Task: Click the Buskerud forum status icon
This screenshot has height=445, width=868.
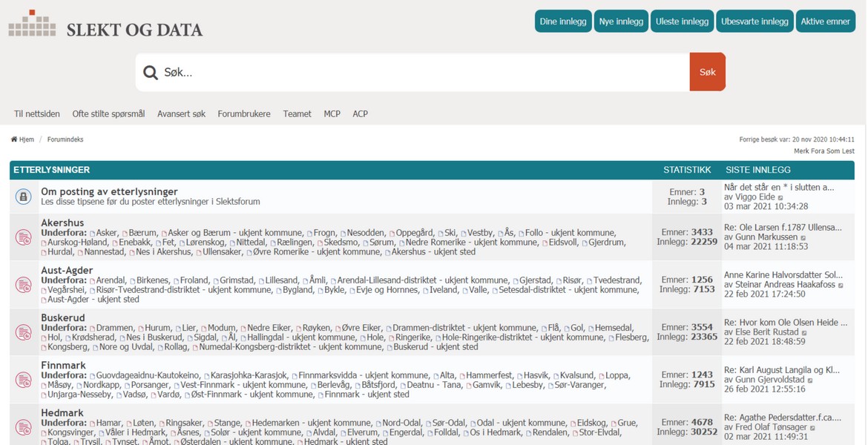Action: [23, 332]
